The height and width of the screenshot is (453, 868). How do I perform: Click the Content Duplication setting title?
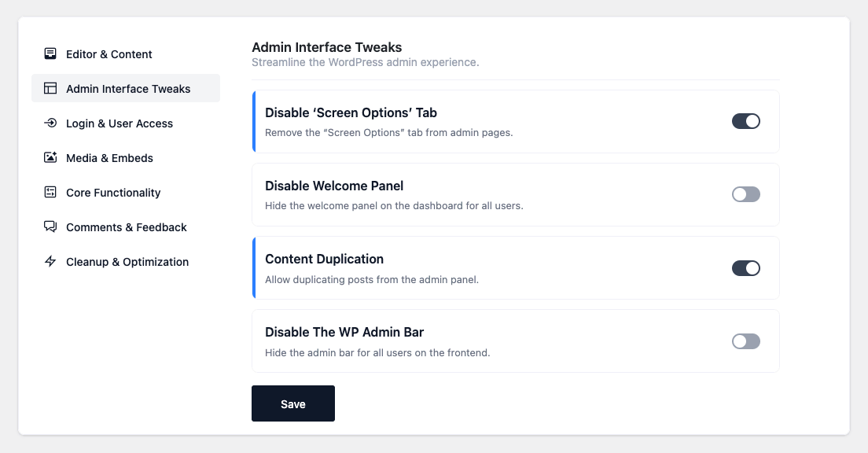324,259
